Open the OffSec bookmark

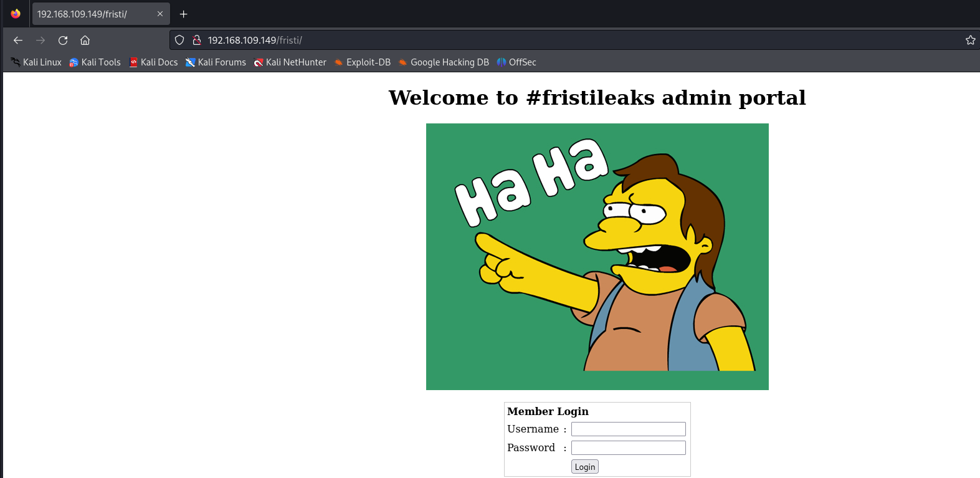[516, 62]
